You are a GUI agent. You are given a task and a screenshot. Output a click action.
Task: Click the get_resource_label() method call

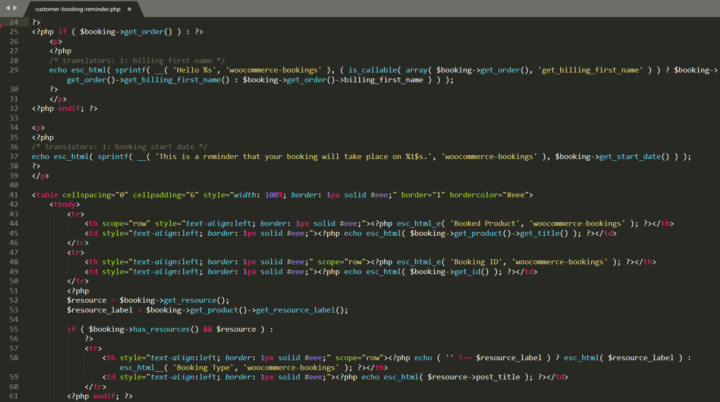[300, 310]
